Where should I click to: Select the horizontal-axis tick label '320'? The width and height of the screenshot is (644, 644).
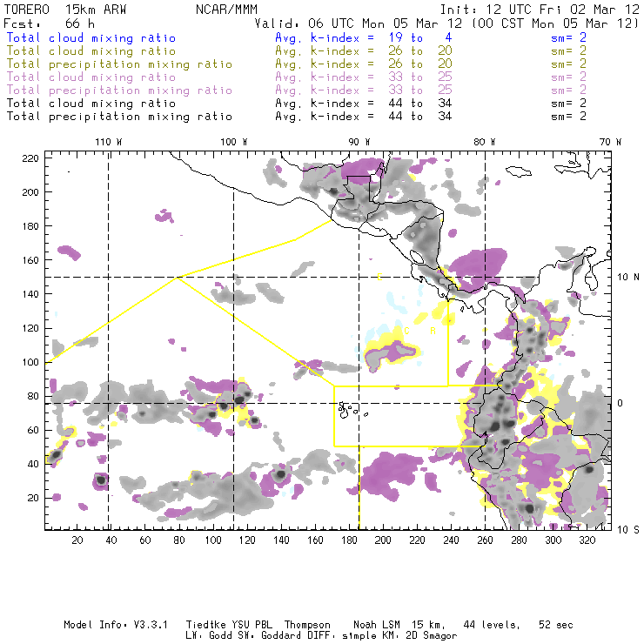pos(587,540)
